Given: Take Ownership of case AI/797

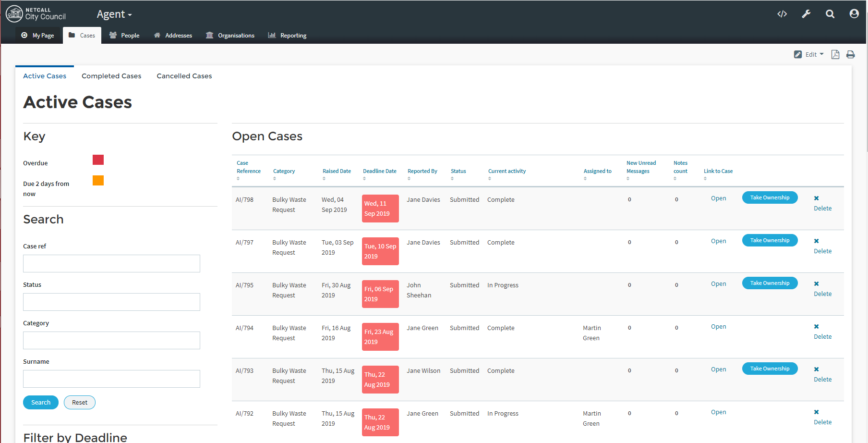Looking at the screenshot, I should tap(770, 240).
